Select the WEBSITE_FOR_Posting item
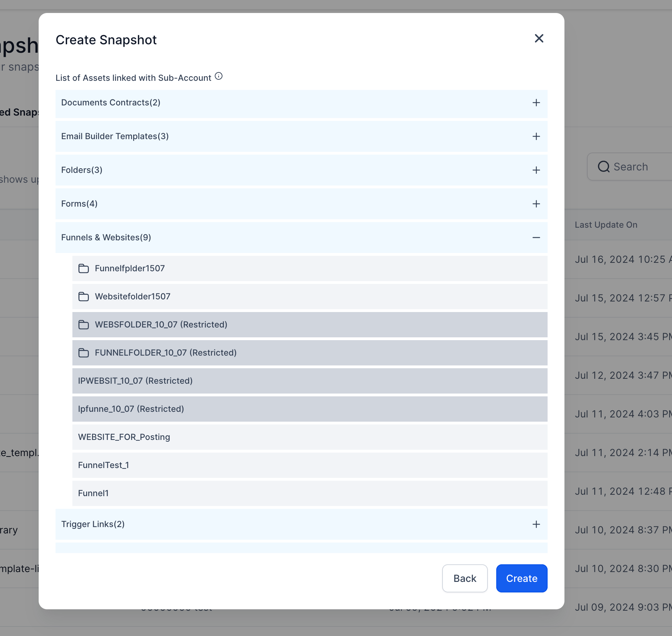The height and width of the screenshot is (636, 672). (x=310, y=437)
